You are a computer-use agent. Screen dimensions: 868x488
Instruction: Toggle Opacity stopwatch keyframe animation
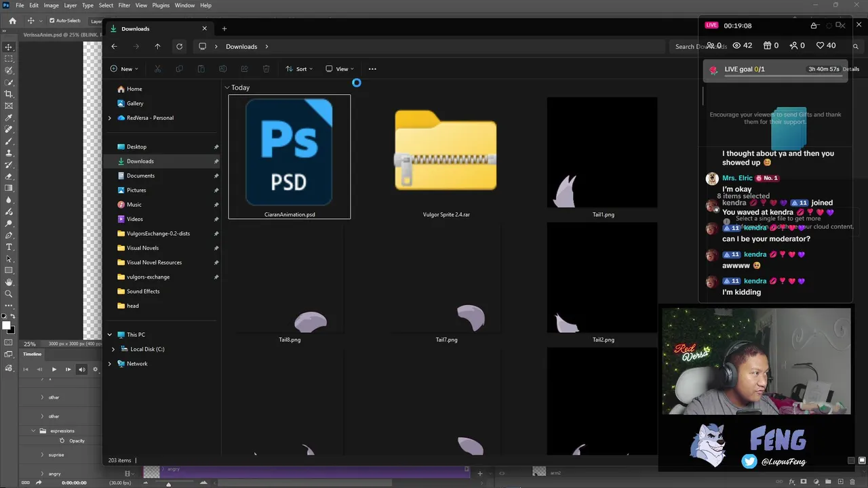tap(62, 441)
